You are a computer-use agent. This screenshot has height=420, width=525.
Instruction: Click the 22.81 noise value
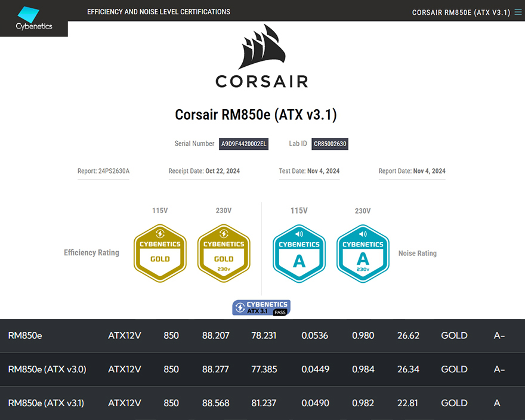(x=407, y=403)
